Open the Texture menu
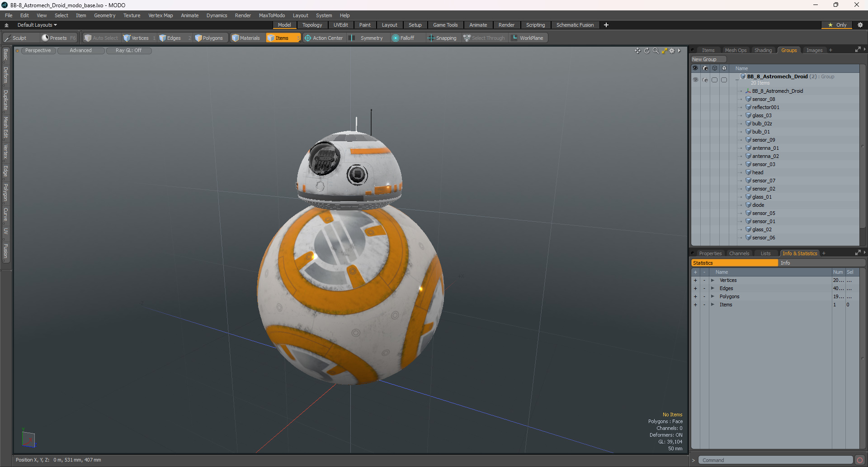Screen dimensions: 868x467 [x=132, y=15]
